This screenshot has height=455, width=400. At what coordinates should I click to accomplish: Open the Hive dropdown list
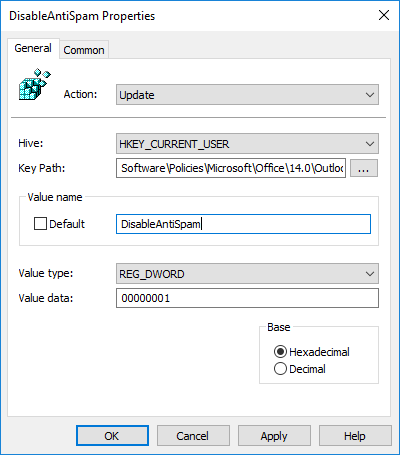(x=247, y=144)
